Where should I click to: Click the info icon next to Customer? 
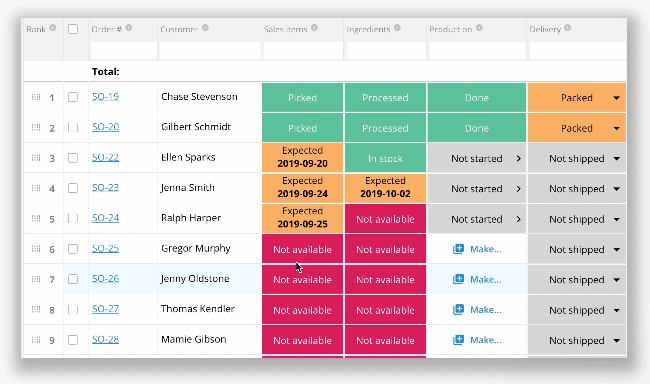click(x=205, y=28)
